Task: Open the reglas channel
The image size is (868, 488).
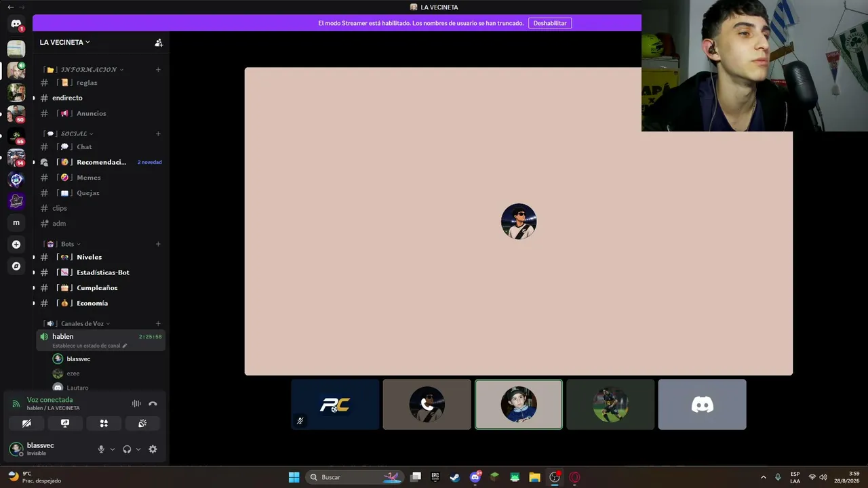Action: 100,83
